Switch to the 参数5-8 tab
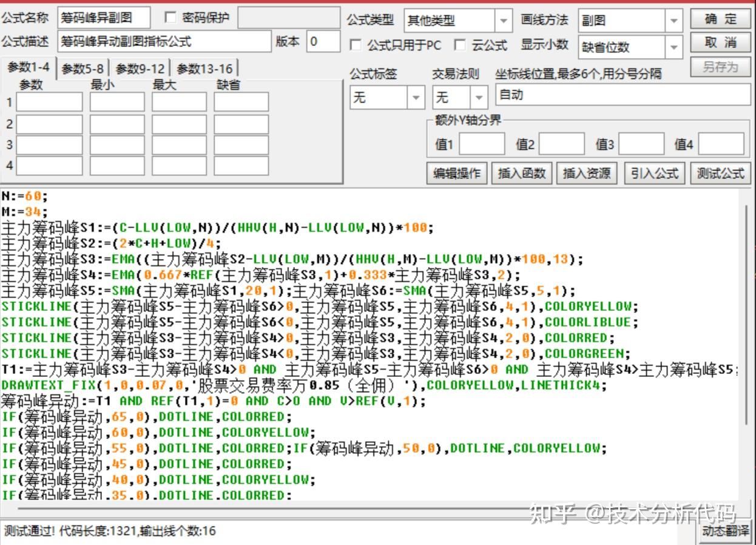The width and height of the screenshot is (756, 545). tap(83, 69)
